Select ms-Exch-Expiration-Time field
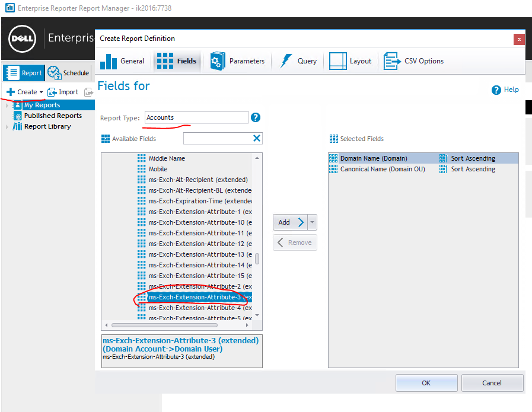The height and width of the screenshot is (412, 532). [200, 201]
